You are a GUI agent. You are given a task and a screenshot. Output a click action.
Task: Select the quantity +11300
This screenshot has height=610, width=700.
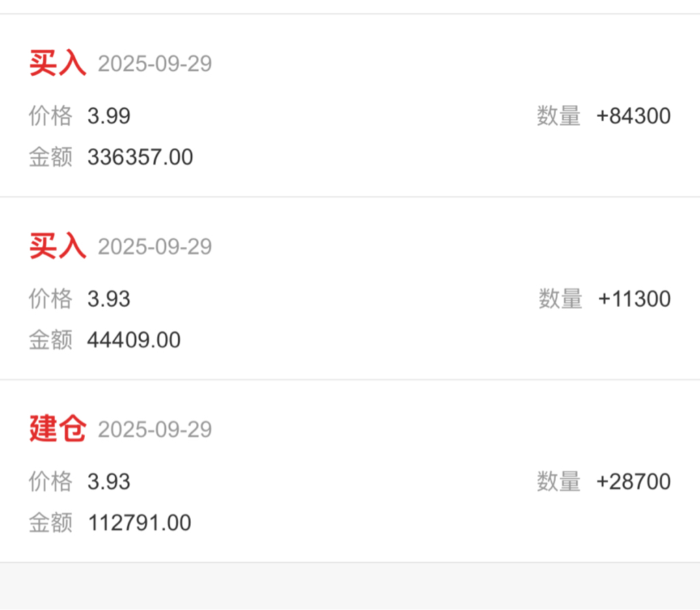pyautogui.click(x=634, y=299)
